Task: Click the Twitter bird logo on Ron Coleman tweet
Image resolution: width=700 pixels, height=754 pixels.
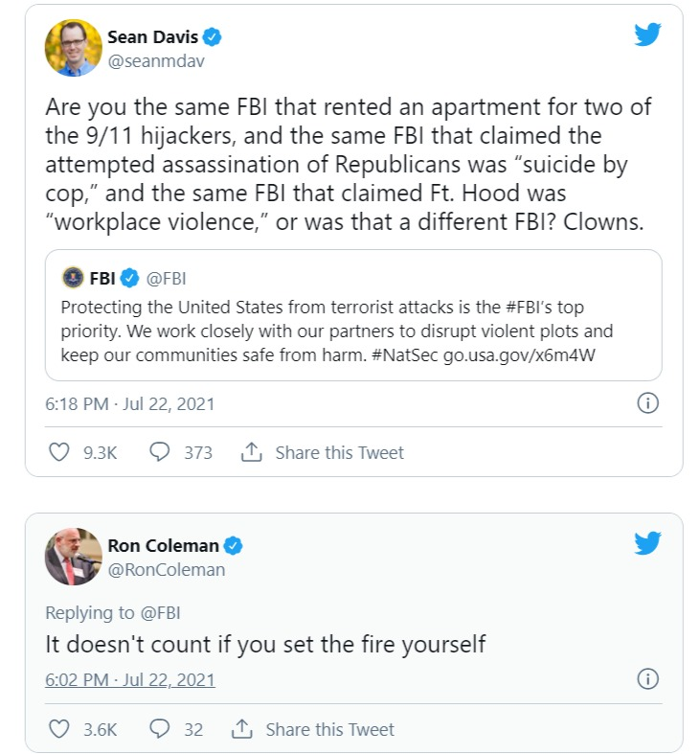Action: (x=647, y=544)
